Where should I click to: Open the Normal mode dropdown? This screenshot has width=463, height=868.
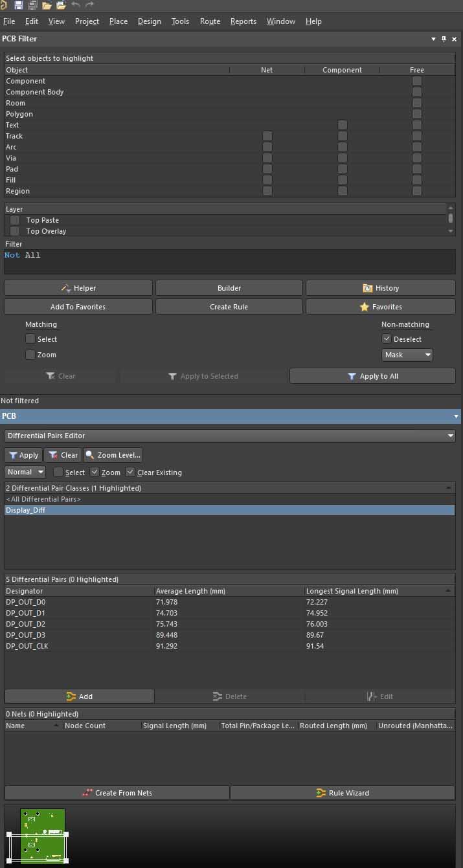pyautogui.click(x=25, y=472)
